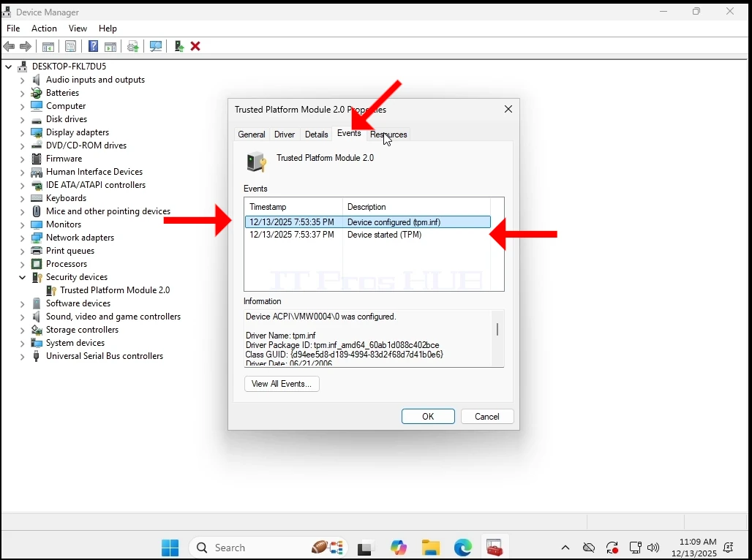
Task: Select the Storage controllers category icon
Action: (x=37, y=330)
